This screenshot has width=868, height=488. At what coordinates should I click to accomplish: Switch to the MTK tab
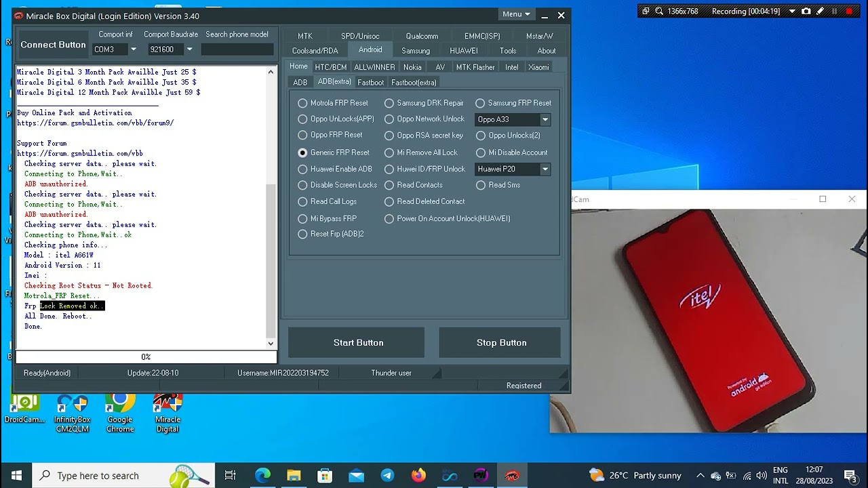305,36
